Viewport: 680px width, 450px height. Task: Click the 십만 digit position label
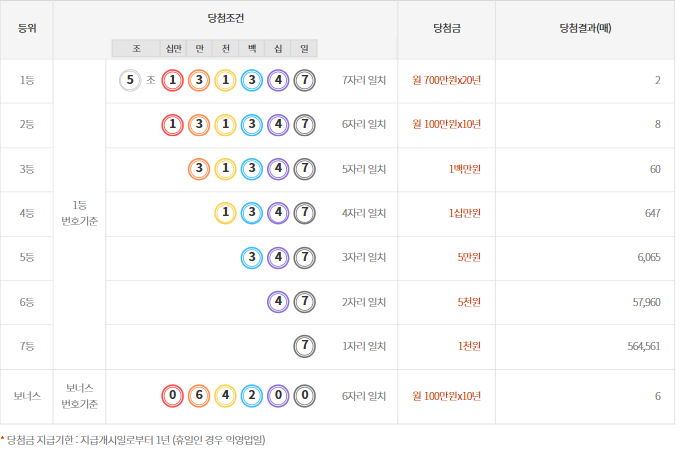click(x=173, y=48)
